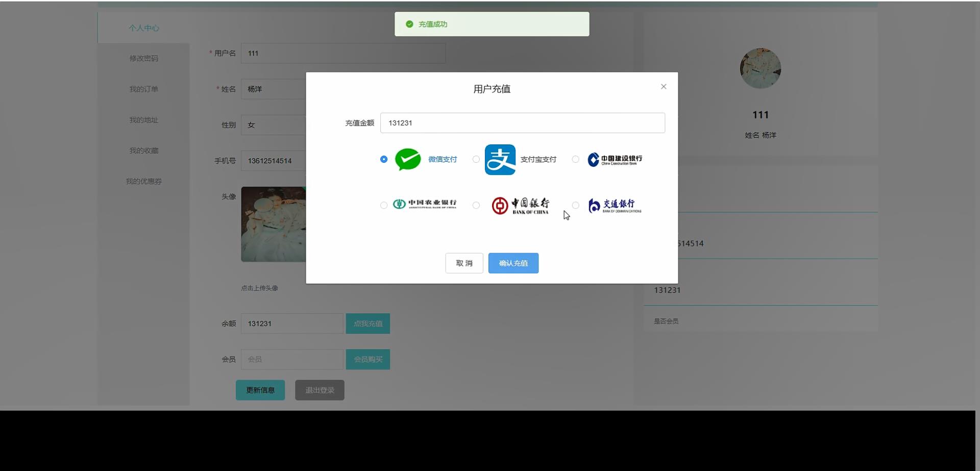Close the 用户充值 dialog with the X
The width and height of the screenshot is (980, 471).
coord(663,86)
